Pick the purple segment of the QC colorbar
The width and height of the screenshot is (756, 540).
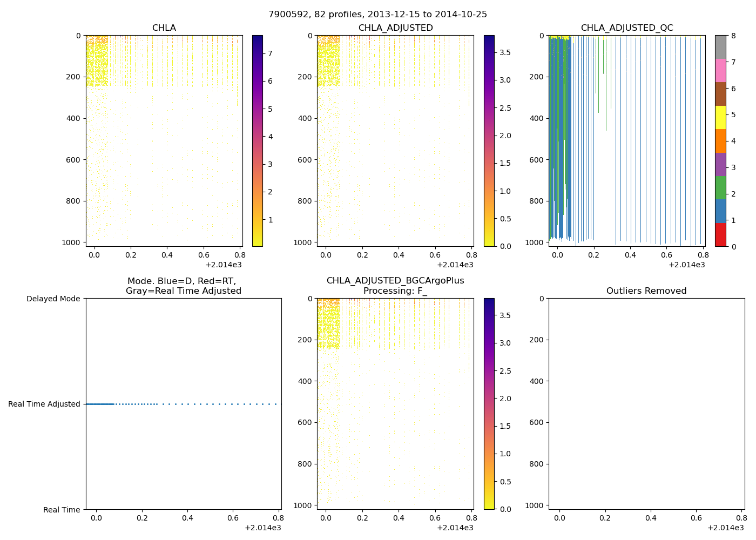click(x=720, y=165)
